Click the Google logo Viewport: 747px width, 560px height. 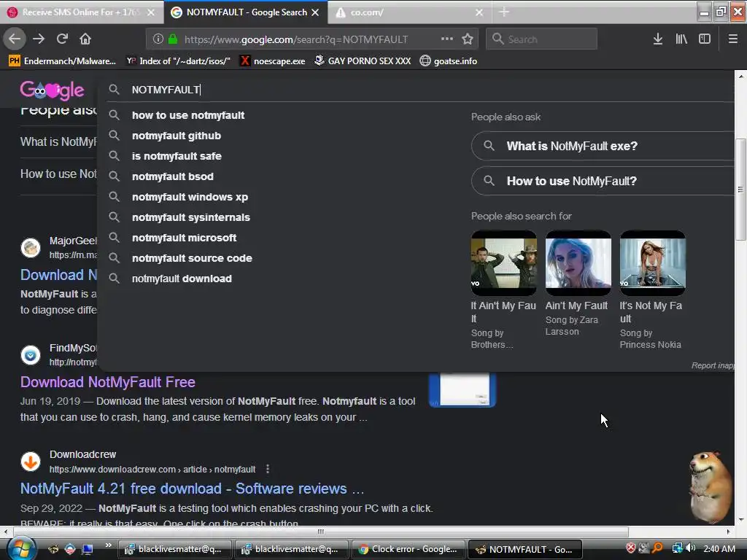coord(52,90)
